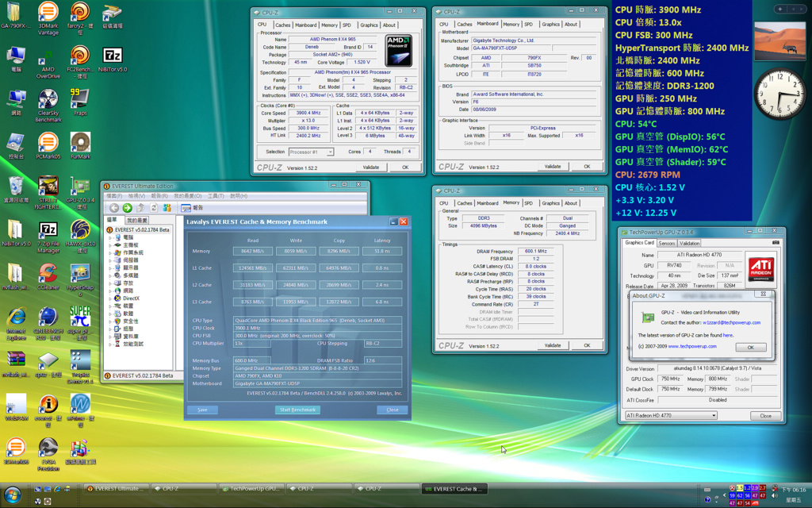Switch to 我的最愛 tab in EVEREST side panel
812x508 pixels.
[136, 221]
